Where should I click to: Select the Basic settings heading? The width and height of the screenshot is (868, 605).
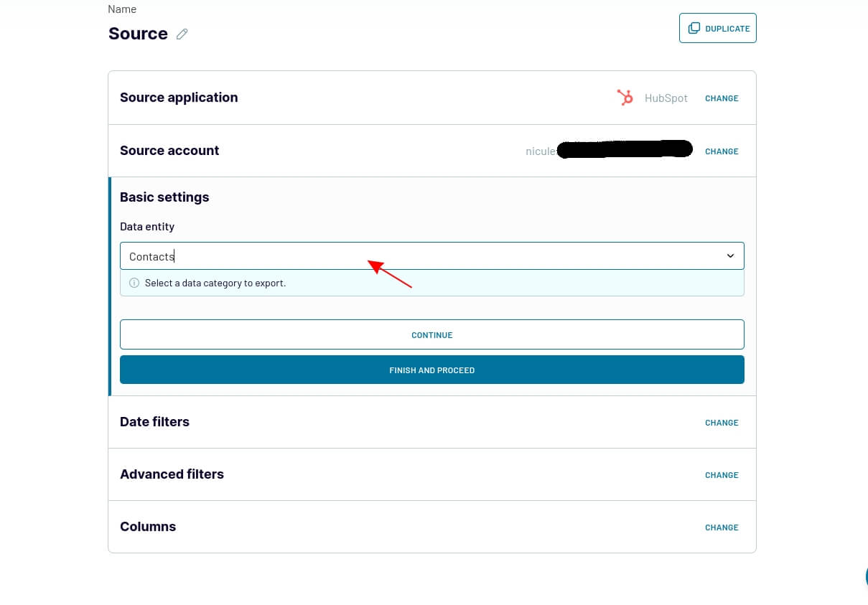tap(164, 197)
